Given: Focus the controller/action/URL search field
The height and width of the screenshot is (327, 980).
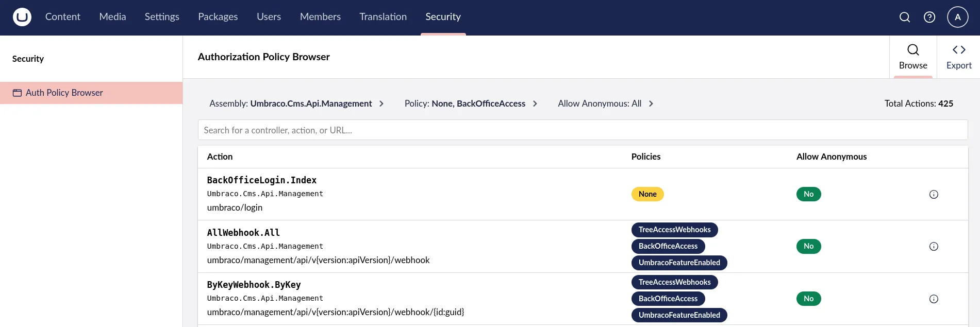Looking at the screenshot, I should tap(583, 130).
